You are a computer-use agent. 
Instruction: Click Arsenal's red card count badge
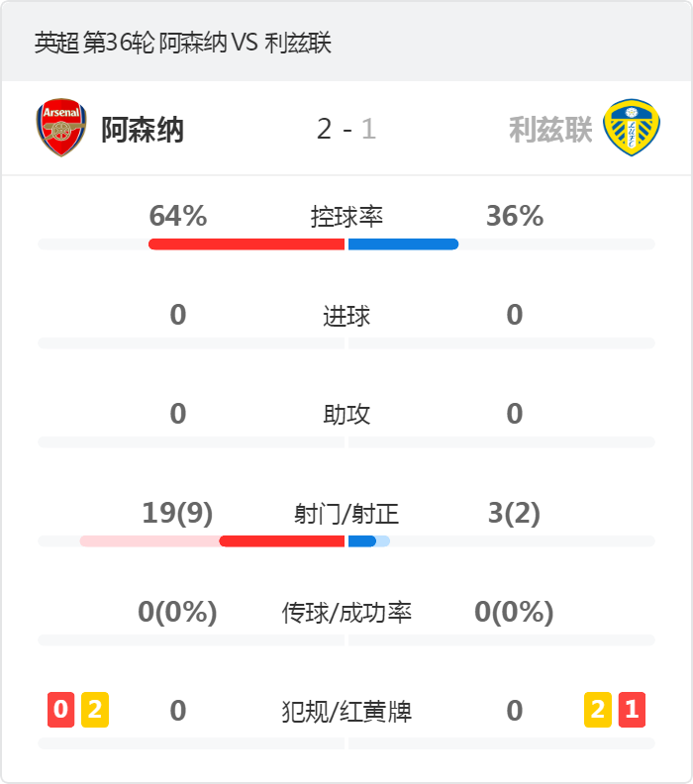point(60,710)
